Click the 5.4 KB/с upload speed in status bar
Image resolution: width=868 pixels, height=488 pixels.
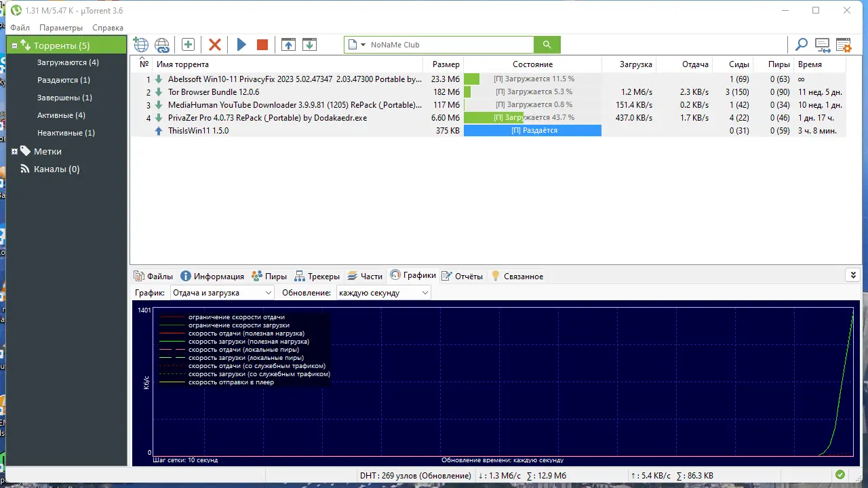(x=651, y=476)
